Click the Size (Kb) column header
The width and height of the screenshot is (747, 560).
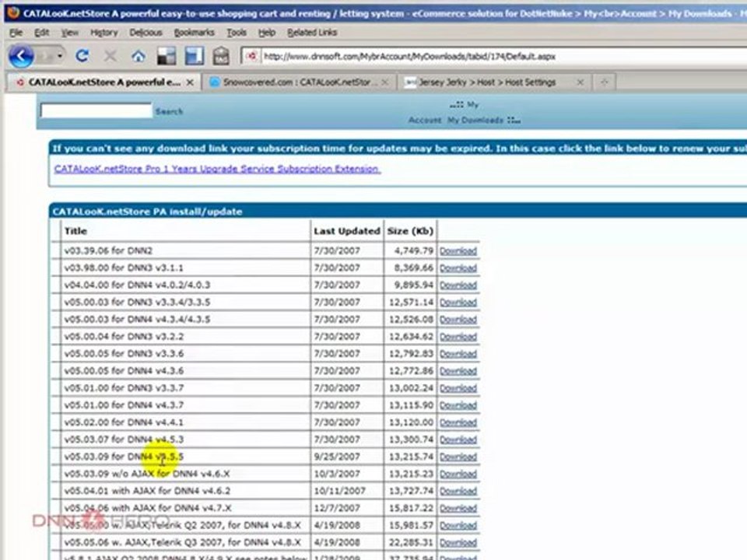tap(410, 231)
